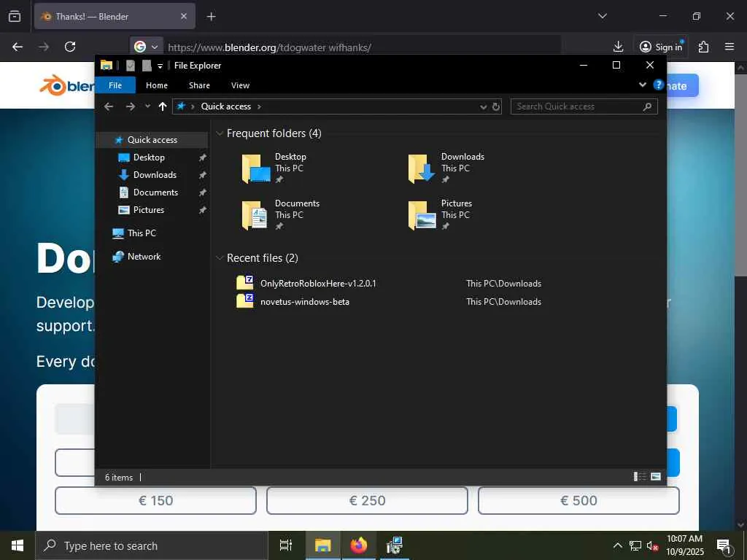Choose the € 250 donation amount
Screen dimensions: 747x560
pyautogui.click(x=368, y=500)
